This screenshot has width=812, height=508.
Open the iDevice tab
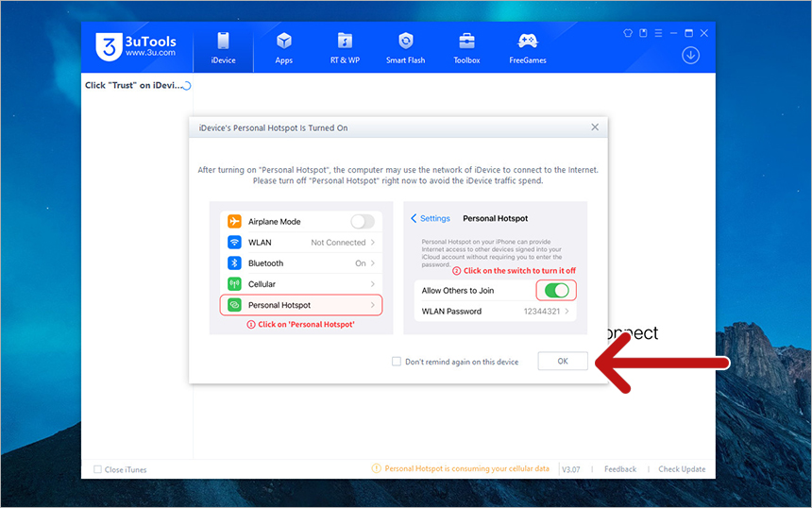223,47
